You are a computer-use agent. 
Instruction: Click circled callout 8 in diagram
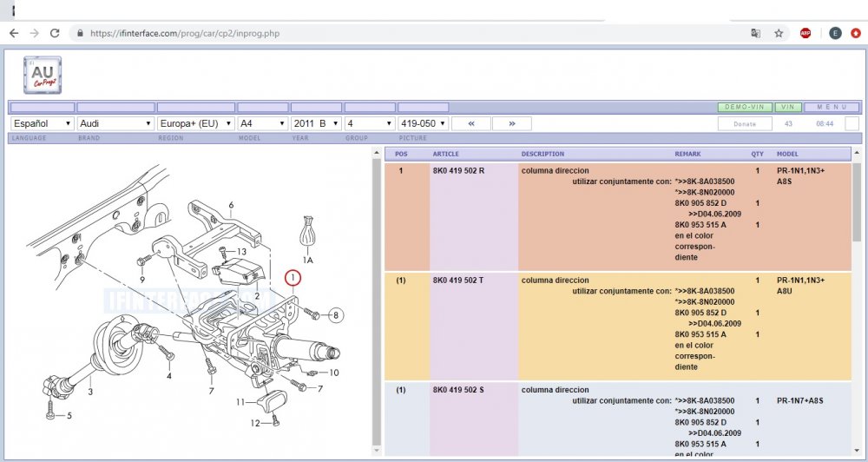point(335,315)
